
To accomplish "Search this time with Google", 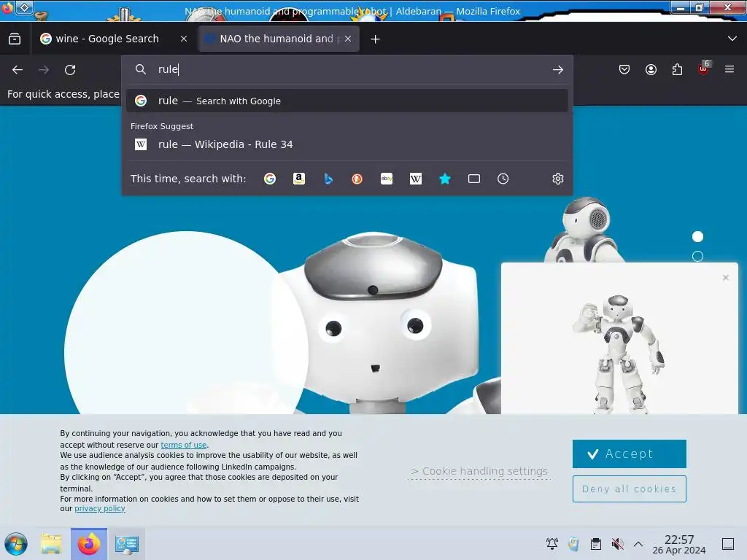I will pos(270,179).
